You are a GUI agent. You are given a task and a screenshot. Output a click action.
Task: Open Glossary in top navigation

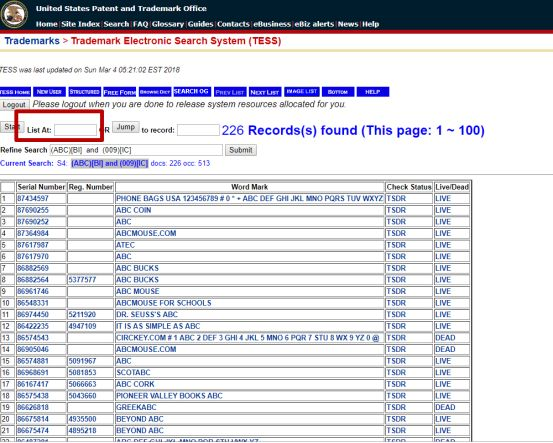168,24
